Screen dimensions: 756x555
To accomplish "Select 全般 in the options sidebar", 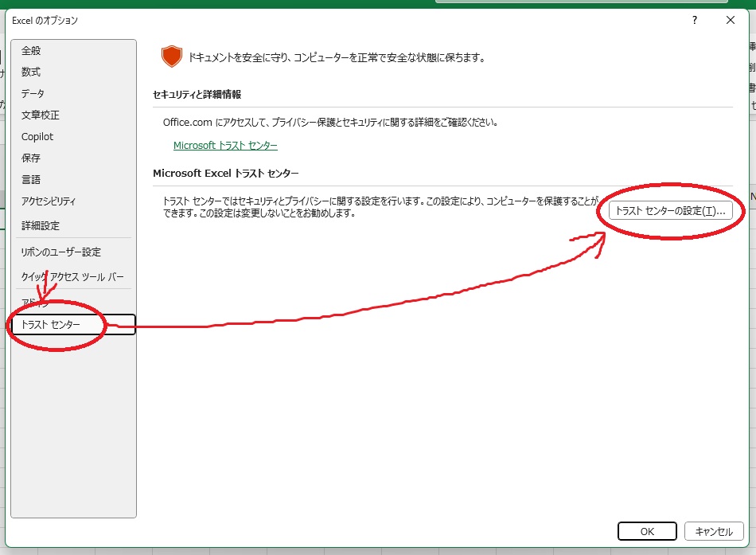I will (31, 51).
